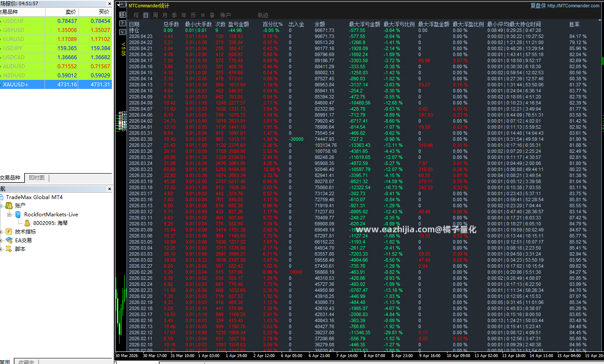Image resolution: width=604 pixels, height=364 pixels.
Task: Switch to the 常用 common tab
Action: [5, 362]
